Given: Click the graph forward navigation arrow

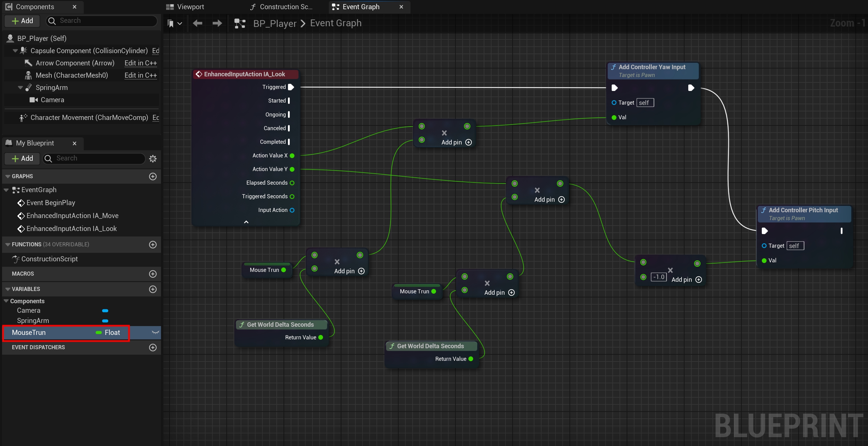Looking at the screenshot, I should pos(217,23).
